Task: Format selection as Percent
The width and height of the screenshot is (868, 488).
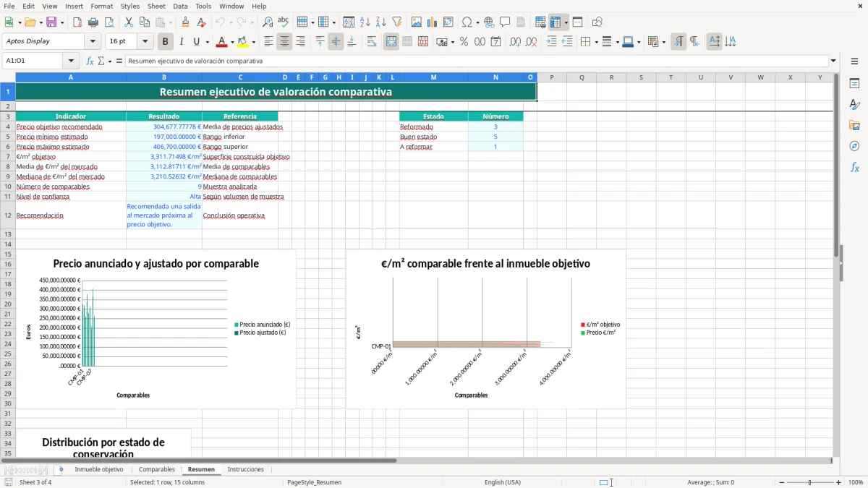Action: [x=464, y=42]
